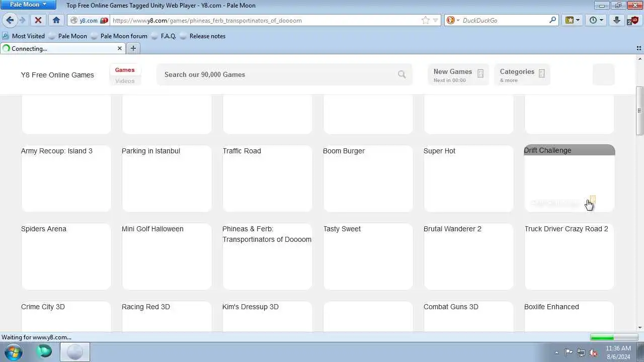Image resolution: width=644 pixels, height=362 pixels.
Task: Open the Pale Moon bookmark
Action: 68,36
